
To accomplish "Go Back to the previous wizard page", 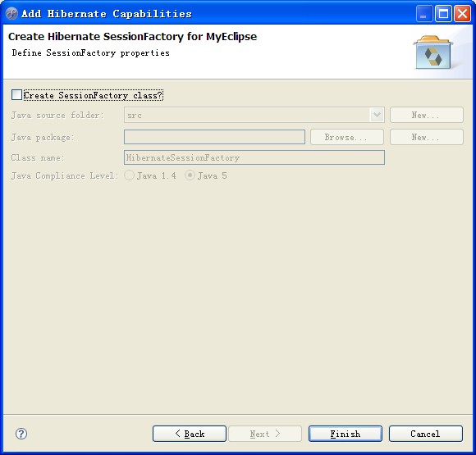I will [190, 434].
